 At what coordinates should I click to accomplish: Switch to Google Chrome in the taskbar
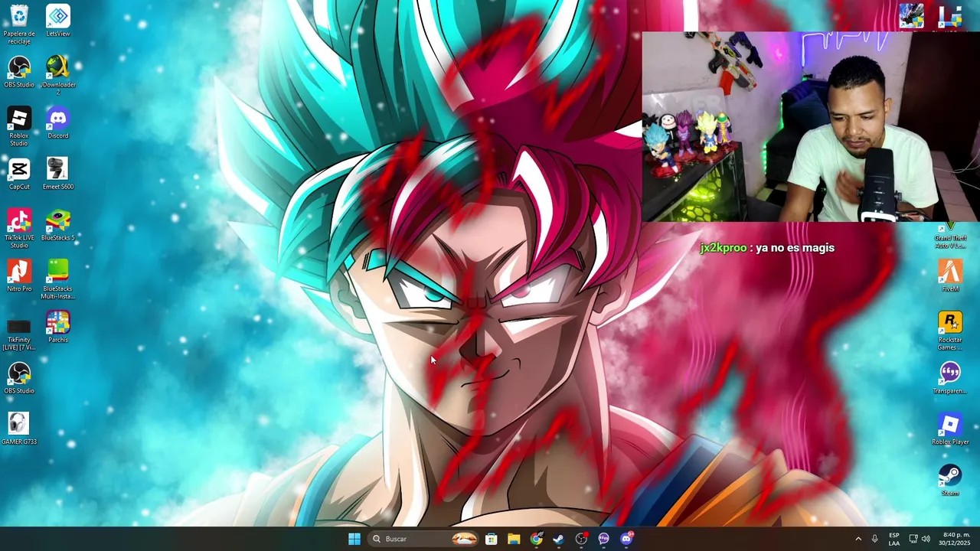click(x=537, y=539)
